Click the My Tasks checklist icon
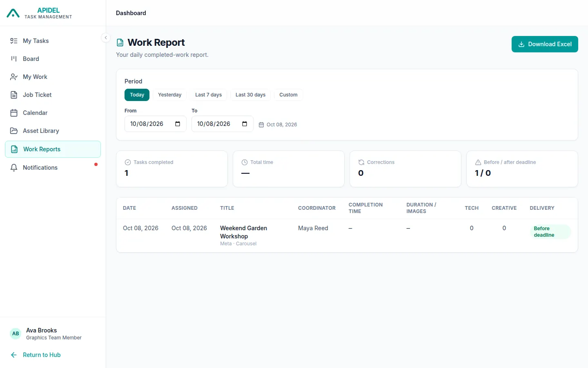Image resolution: width=588 pixels, height=368 pixels. (x=14, y=41)
